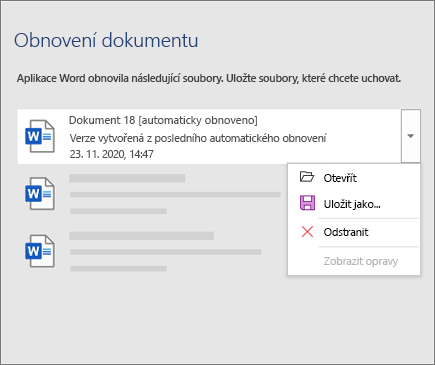This screenshot has width=435, height=365.
Task: Click the 'Aplikace Word obnovila následující soubory' description
Action: [209, 78]
